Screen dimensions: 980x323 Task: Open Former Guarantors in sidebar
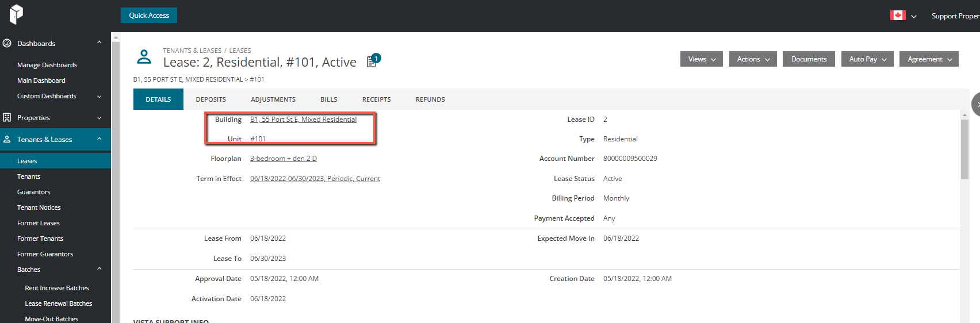(45, 254)
